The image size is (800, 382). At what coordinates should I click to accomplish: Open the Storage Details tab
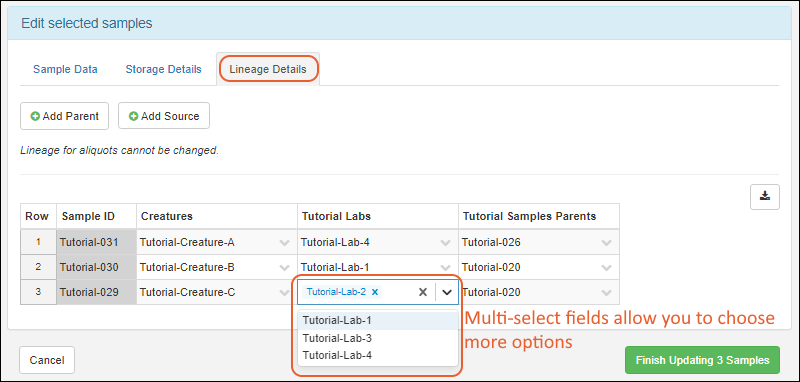pyautogui.click(x=163, y=69)
